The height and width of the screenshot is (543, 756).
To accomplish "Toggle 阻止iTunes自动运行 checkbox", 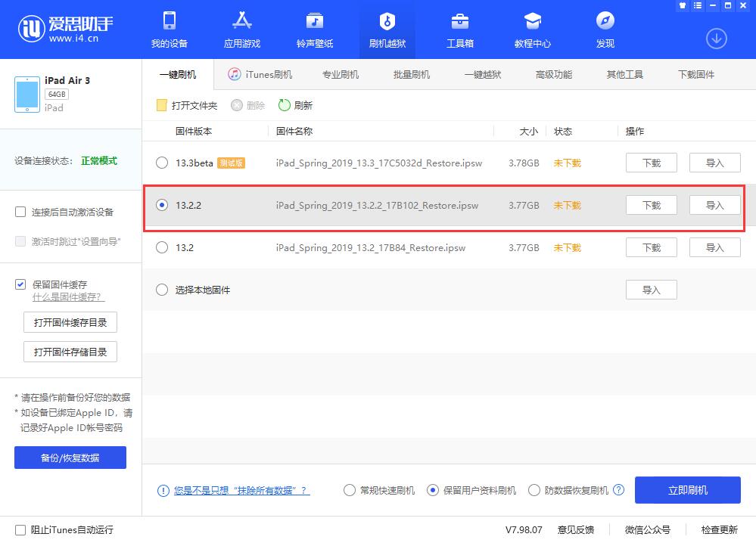I will tap(20, 529).
